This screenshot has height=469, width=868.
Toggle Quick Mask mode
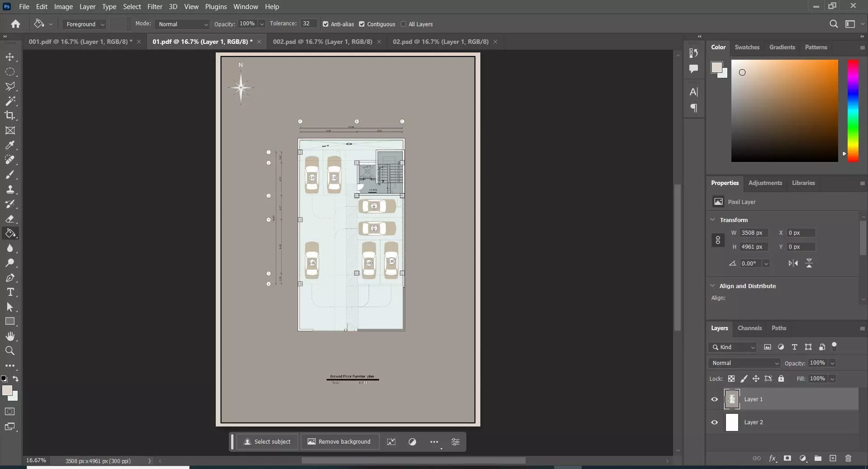tap(9, 412)
